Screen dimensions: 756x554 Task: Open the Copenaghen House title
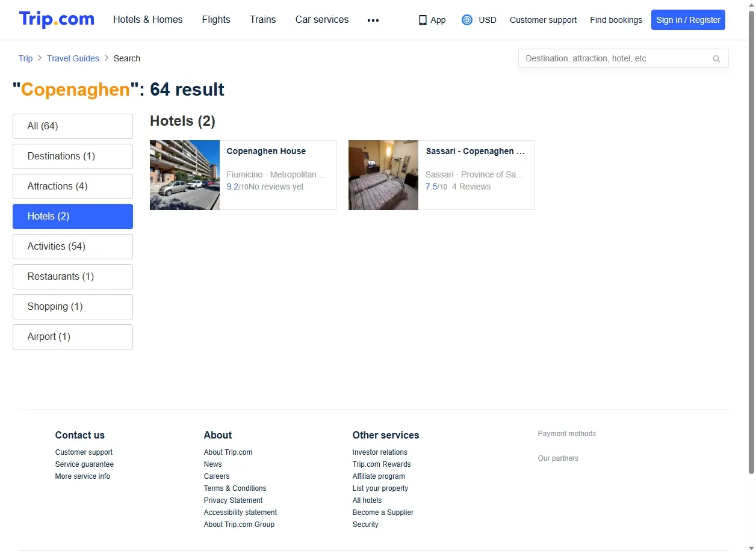click(x=266, y=151)
